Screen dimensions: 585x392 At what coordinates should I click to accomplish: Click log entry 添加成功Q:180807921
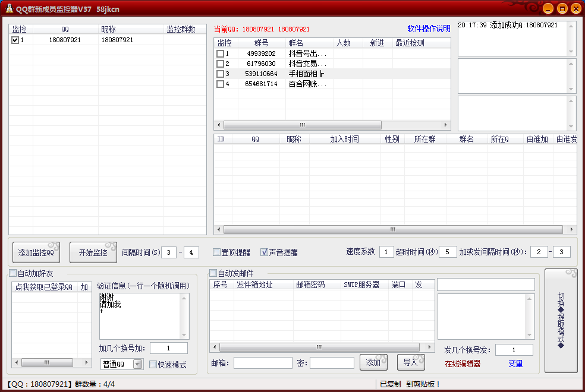pyautogui.click(x=508, y=25)
